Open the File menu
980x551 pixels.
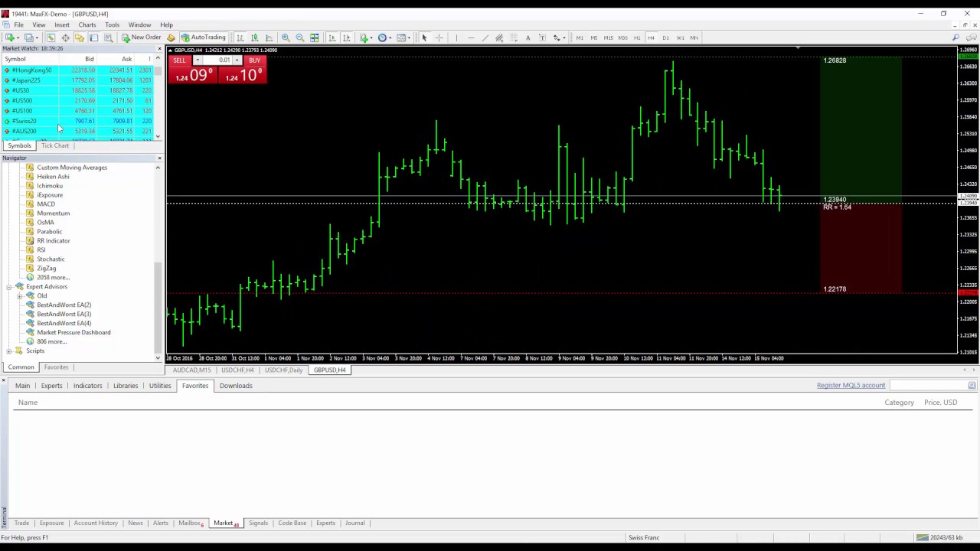(18, 24)
